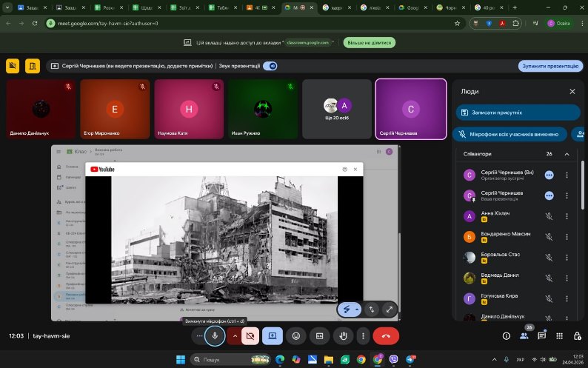588x368 pixels.
Task: Open the activities grid icon
Action: (559, 336)
